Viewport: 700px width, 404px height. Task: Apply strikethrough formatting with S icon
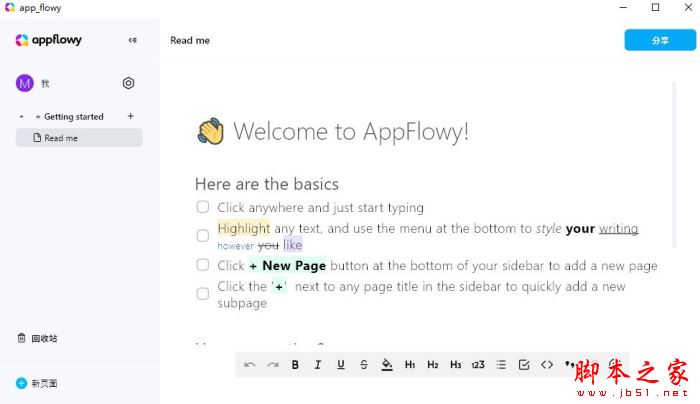[x=364, y=365]
